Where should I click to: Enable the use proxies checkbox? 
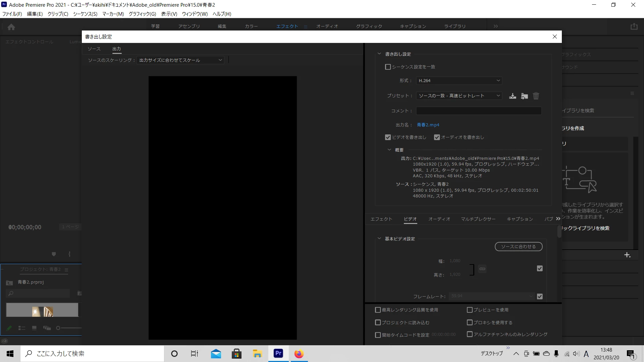(470, 322)
